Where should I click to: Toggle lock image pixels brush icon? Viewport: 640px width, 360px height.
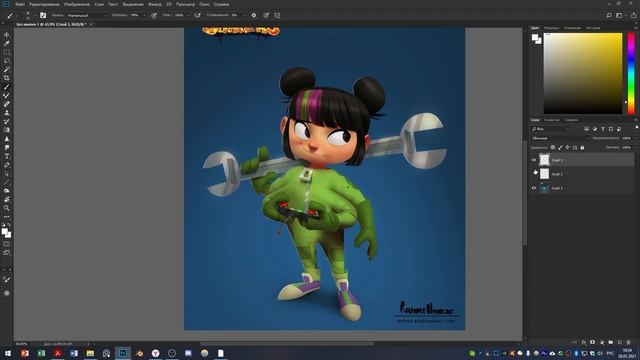[x=560, y=147]
